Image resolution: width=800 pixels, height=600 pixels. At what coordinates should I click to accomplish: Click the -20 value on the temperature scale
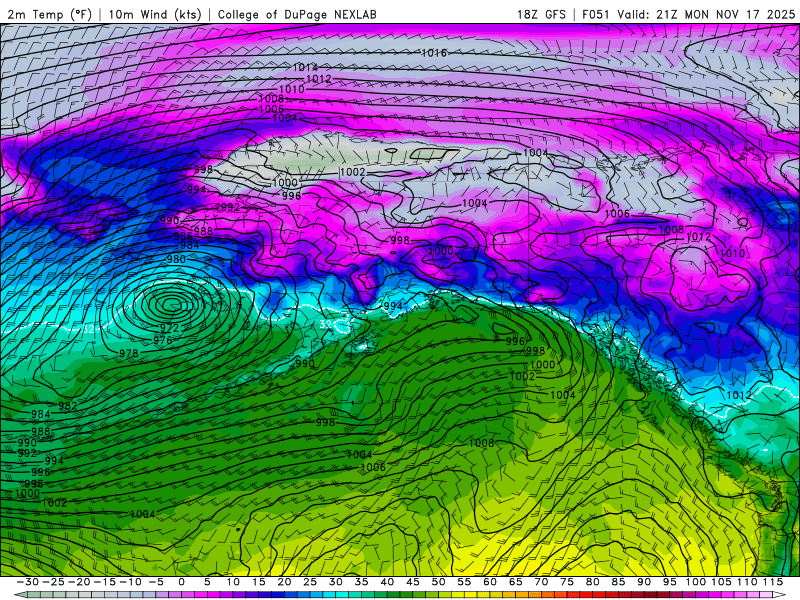click(79, 582)
